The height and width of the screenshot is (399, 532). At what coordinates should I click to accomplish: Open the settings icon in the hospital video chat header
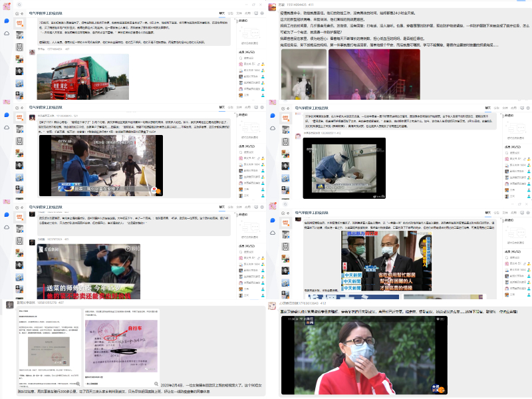[528, 106]
